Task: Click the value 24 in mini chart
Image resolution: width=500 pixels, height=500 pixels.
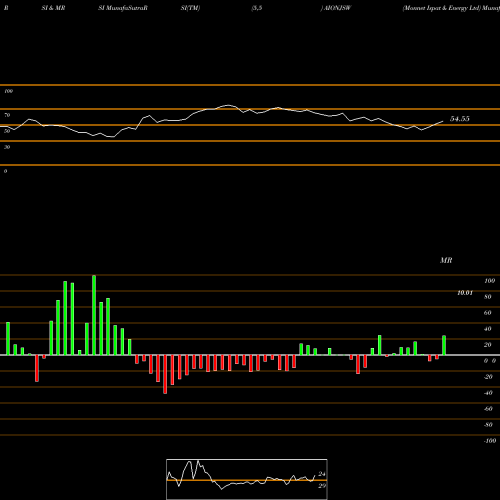Action: coord(322,474)
